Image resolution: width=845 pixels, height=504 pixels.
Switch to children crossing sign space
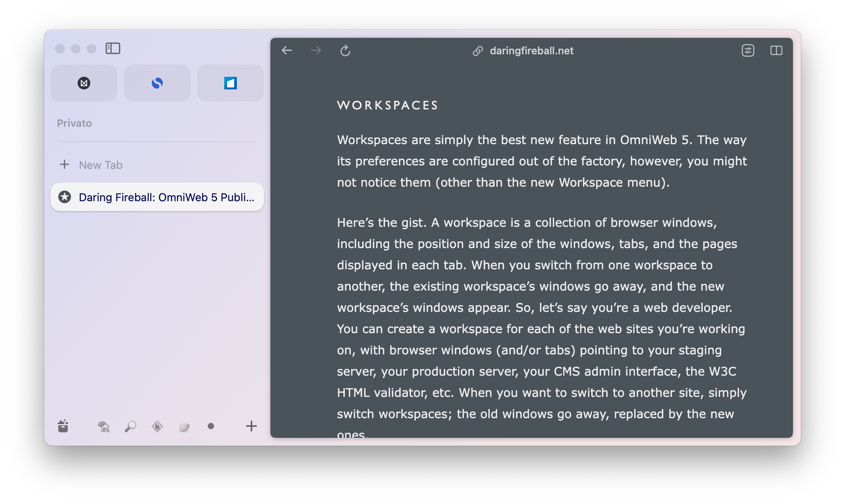(x=157, y=426)
